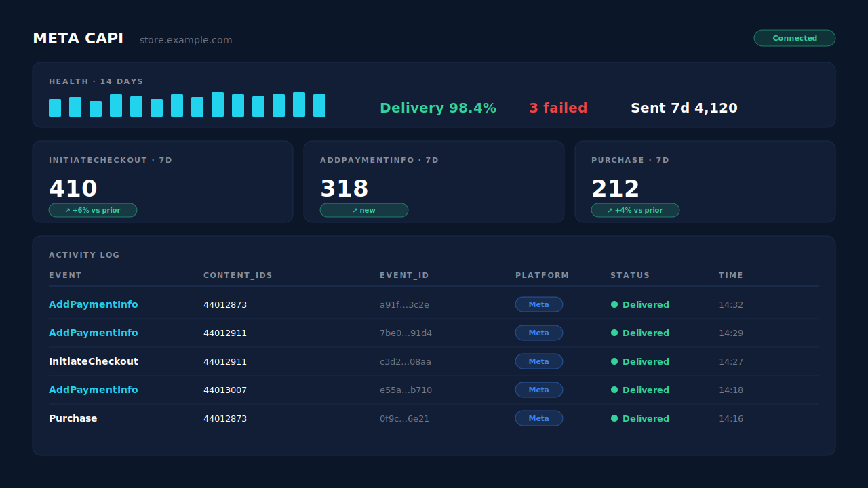
Task: Sort by the STATUS column header
Action: click(630, 275)
